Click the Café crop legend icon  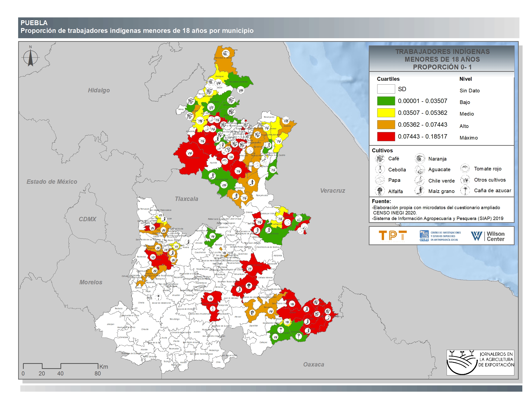point(380,159)
